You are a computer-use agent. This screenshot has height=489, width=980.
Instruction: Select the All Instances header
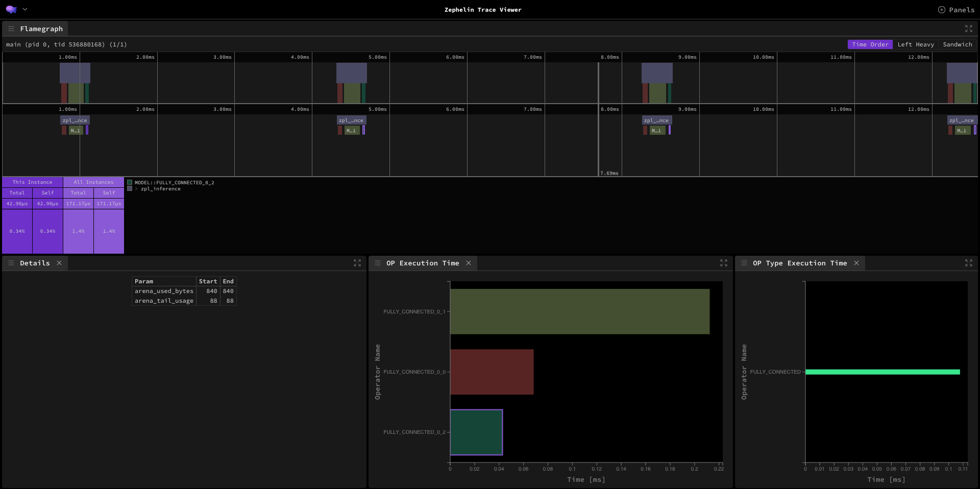pyautogui.click(x=93, y=182)
